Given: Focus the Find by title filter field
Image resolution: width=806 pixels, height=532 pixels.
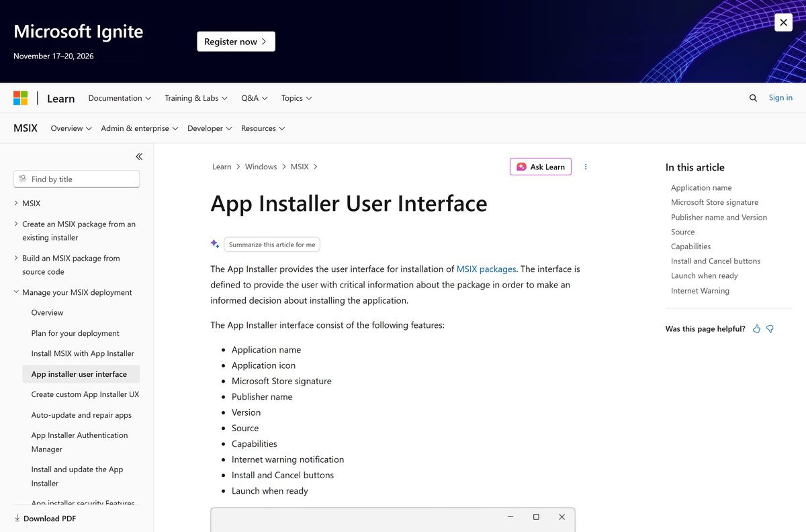Looking at the screenshot, I should click(x=77, y=179).
